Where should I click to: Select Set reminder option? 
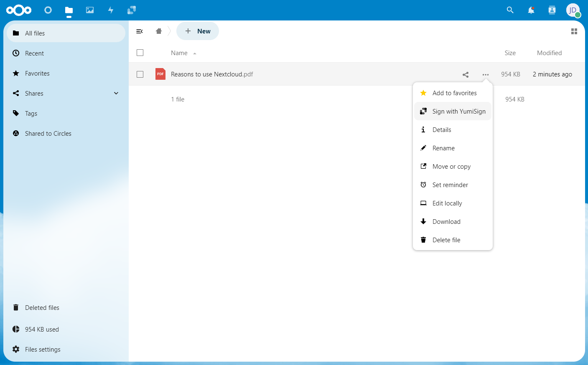point(453,185)
